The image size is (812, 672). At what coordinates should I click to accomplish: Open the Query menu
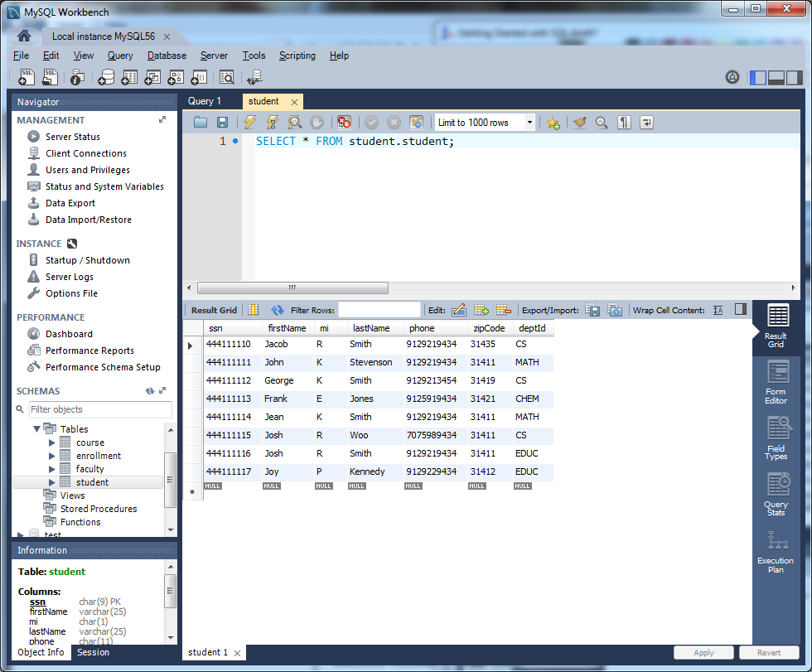coord(120,56)
